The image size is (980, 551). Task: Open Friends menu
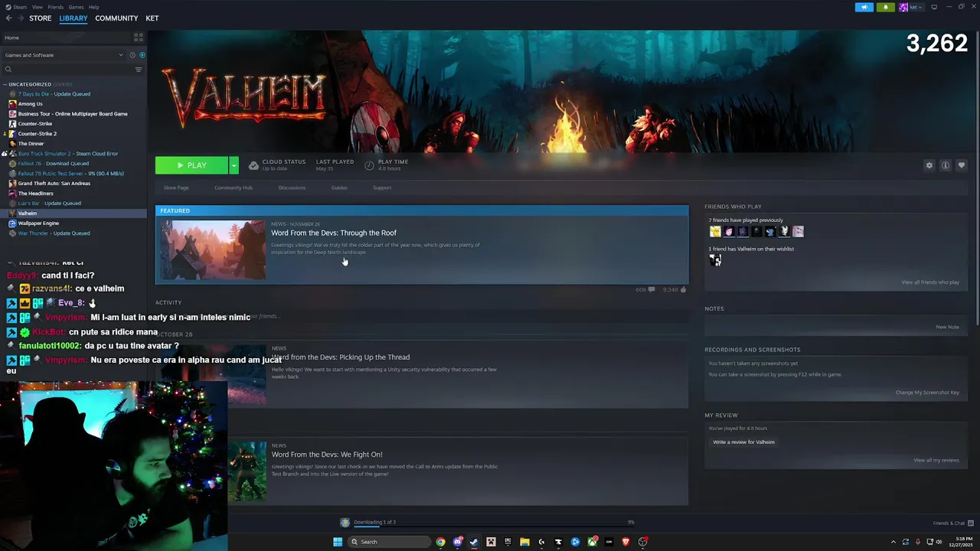click(56, 7)
